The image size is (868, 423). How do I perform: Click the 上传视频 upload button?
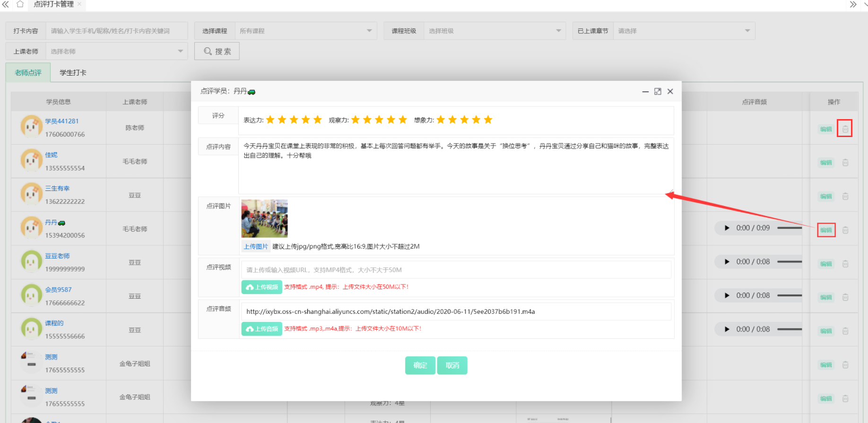[x=262, y=287]
